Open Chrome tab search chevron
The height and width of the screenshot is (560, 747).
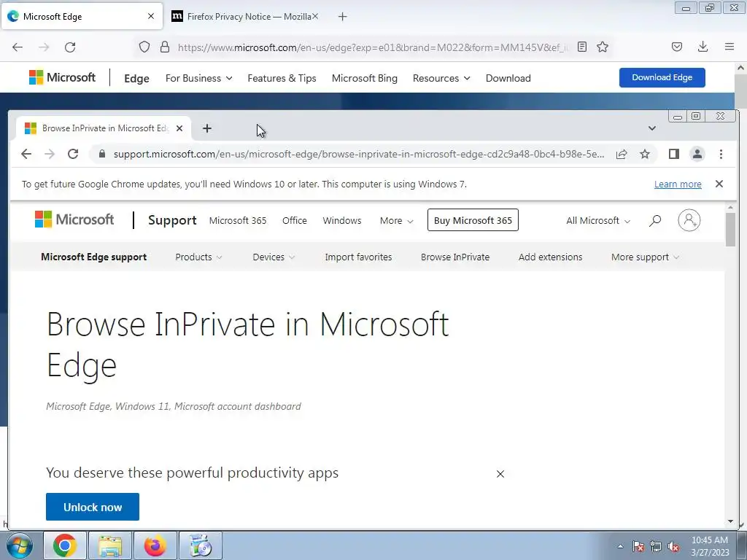(651, 128)
